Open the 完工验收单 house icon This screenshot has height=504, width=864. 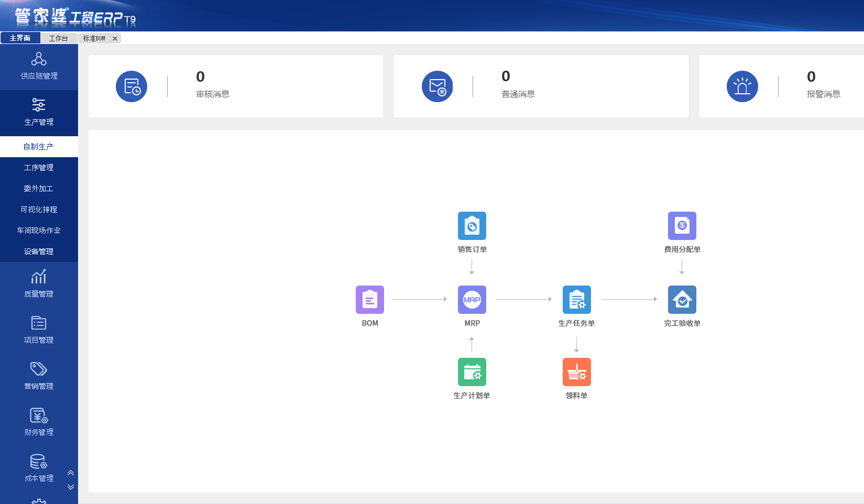pos(682,300)
